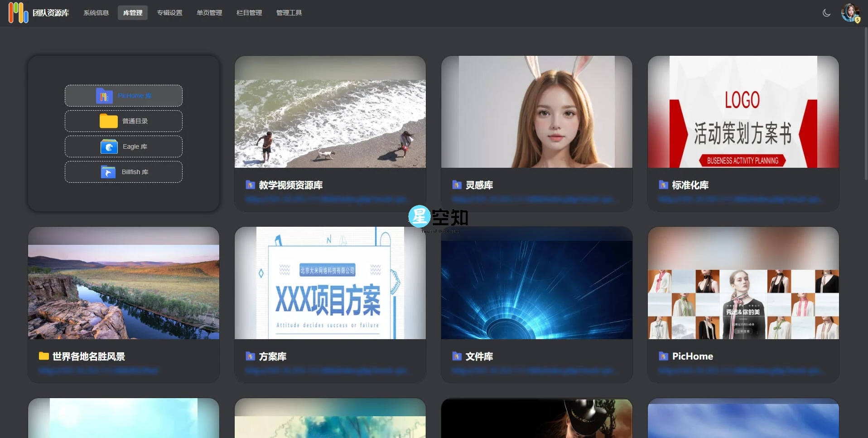
Task: Select the Eagle 库 library type
Action: (123, 146)
